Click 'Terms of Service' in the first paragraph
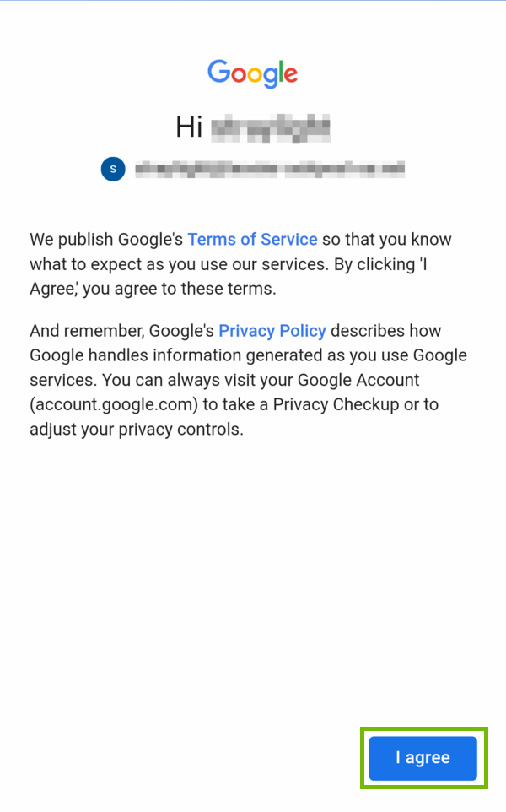 tap(252, 239)
